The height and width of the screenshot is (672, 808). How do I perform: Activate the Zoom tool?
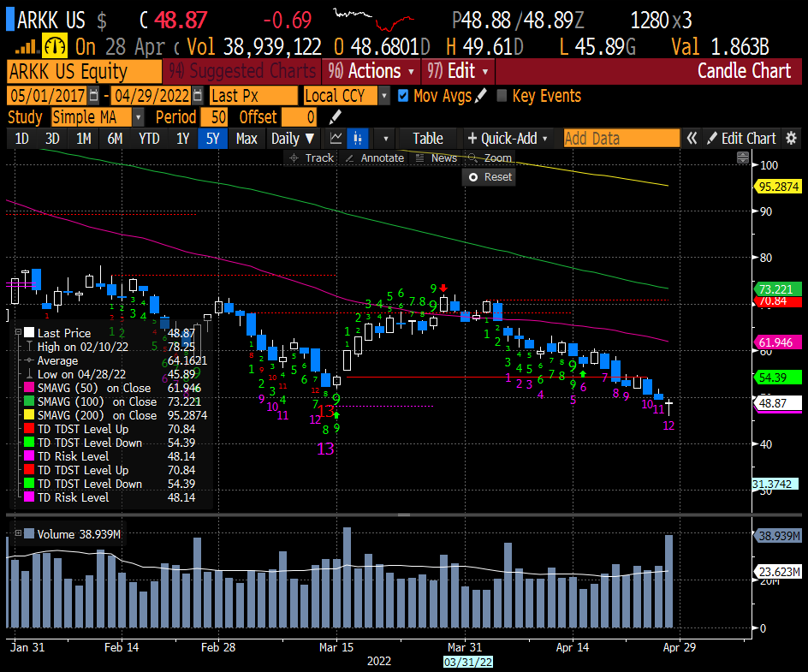tap(490, 158)
